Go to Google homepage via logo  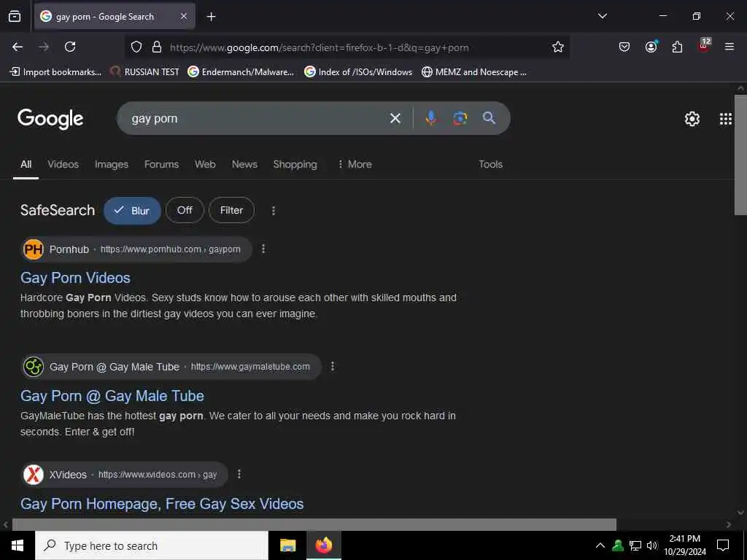[50, 119]
